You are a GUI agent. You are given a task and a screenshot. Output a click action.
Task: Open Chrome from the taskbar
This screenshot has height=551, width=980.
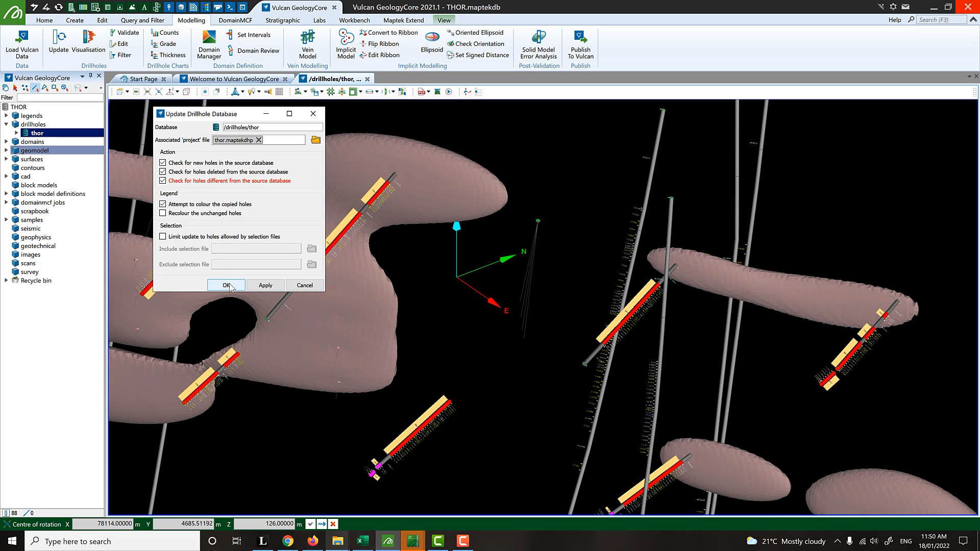[x=288, y=541]
